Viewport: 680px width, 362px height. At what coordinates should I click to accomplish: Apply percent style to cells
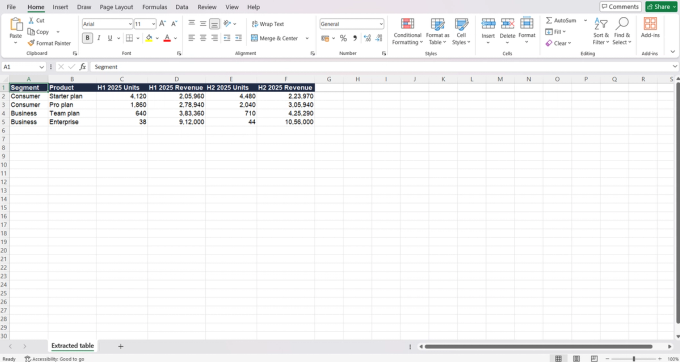pos(343,38)
